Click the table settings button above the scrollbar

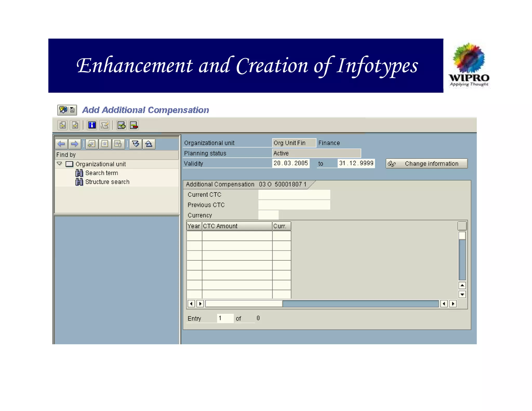point(462,226)
